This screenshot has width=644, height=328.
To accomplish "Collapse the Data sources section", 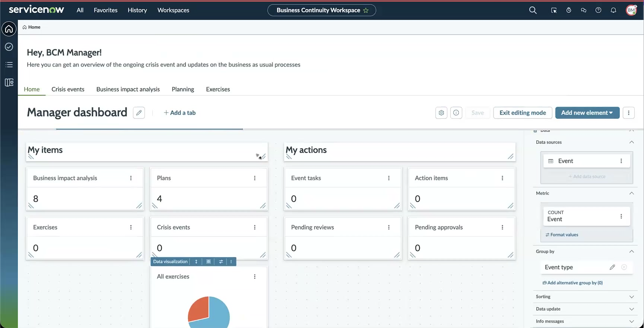I will (x=631, y=142).
